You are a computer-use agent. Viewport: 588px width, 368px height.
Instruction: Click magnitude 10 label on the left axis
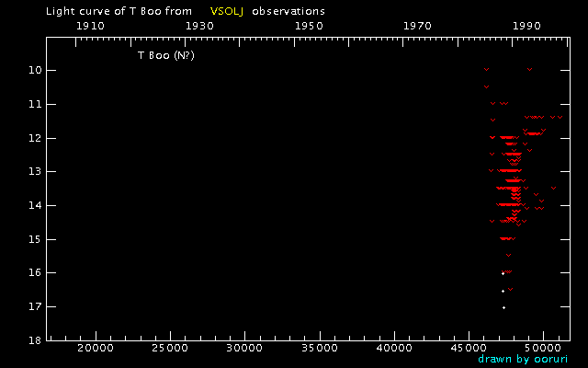click(31, 71)
